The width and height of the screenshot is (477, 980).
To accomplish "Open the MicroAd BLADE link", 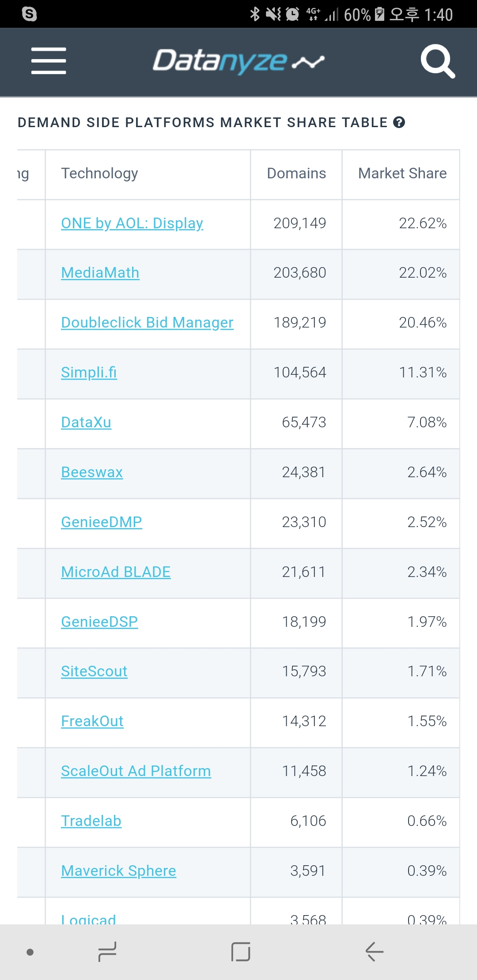I will (x=116, y=572).
